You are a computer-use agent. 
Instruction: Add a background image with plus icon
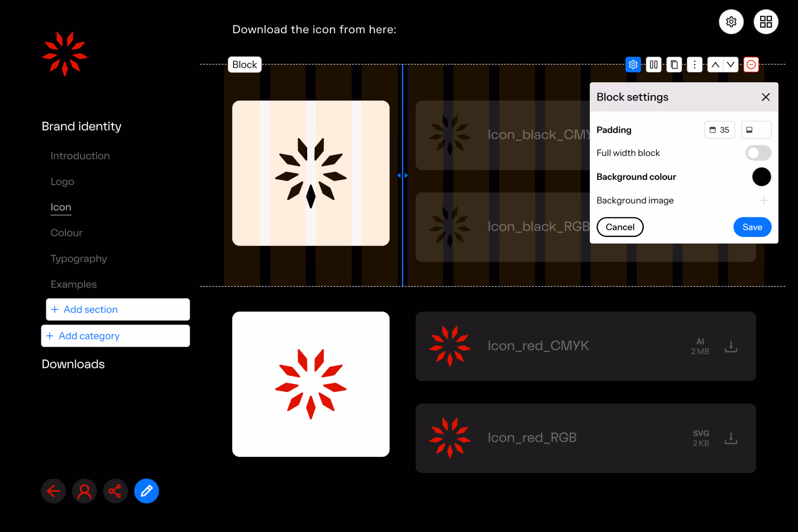coord(764,200)
